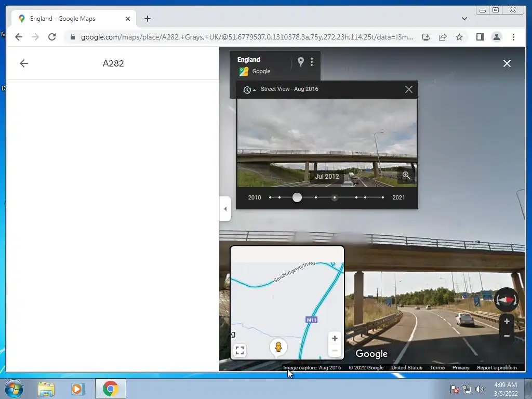This screenshot has width=532, height=399.
Task: Toggle the Chrome side panel icon
Action: (x=480, y=37)
